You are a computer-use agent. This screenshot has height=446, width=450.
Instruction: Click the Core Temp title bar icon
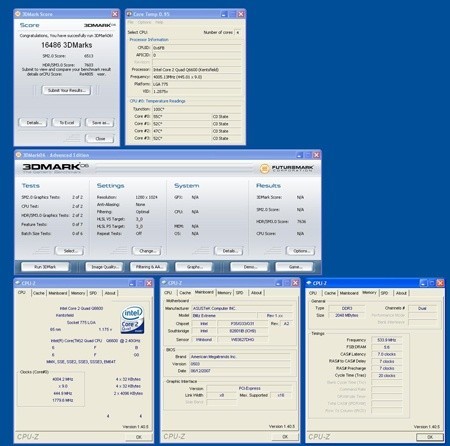pos(129,14)
